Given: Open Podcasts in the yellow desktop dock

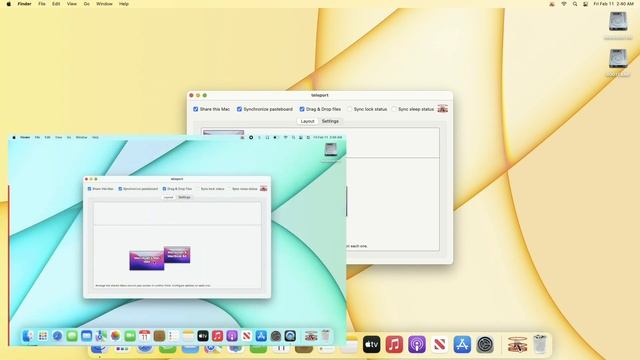Looking at the screenshot, I should point(417,344).
